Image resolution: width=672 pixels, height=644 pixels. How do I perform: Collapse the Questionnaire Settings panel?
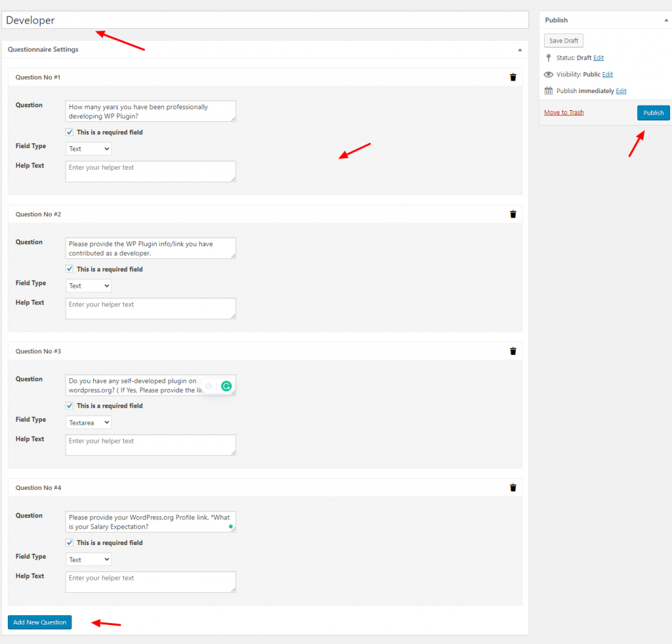pyautogui.click(x=520, y=50)
